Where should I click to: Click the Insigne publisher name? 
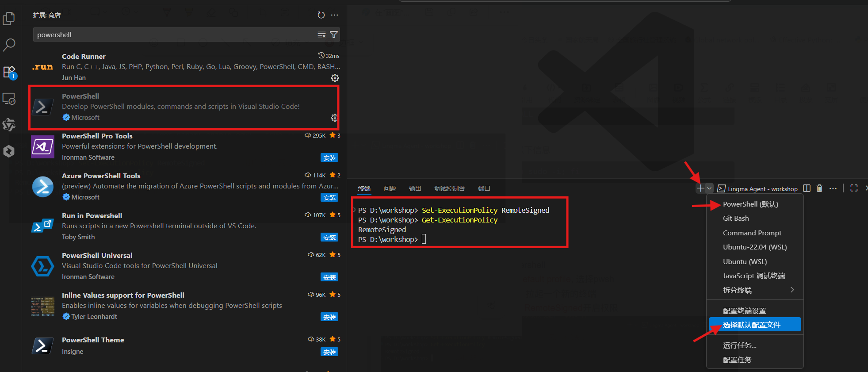click(x=73, y=352)
